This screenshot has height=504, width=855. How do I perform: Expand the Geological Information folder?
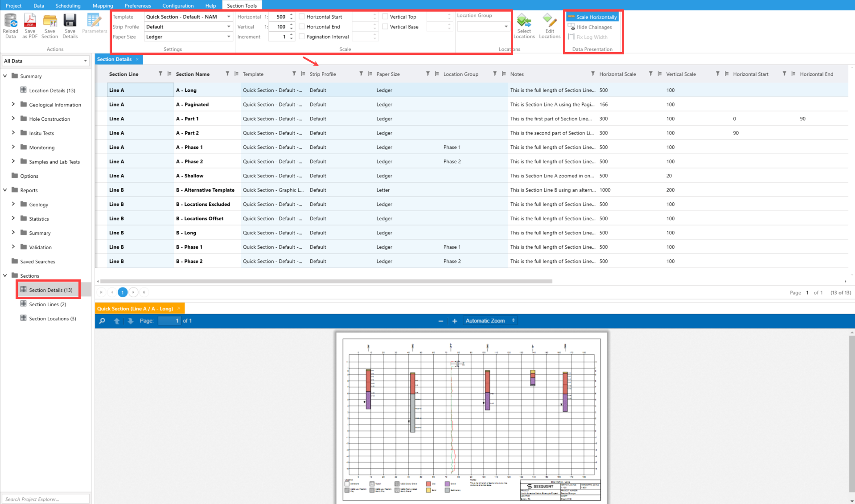tap(13, 105)
